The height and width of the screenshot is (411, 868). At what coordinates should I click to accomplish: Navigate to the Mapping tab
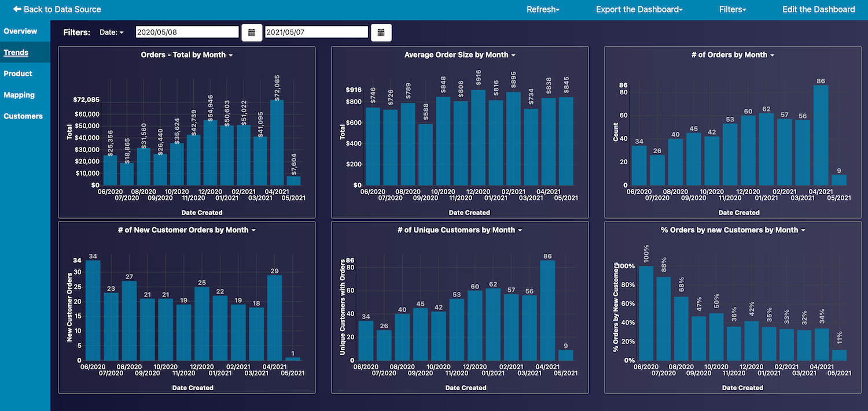[19, 95]
